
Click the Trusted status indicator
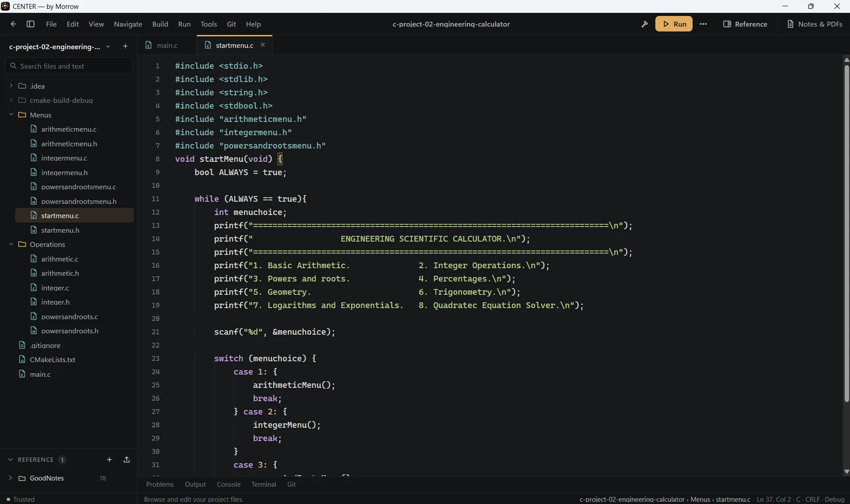click(x=21, y=499)
